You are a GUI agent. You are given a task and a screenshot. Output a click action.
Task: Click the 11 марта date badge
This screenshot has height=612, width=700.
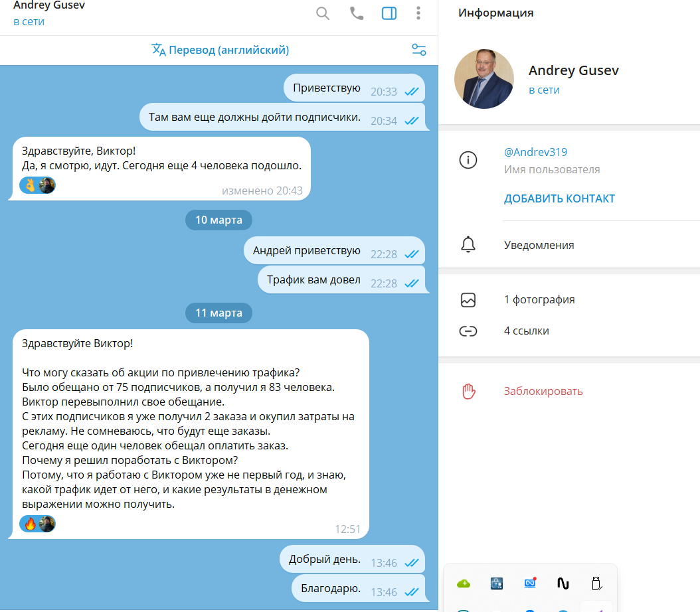point(219,313)
